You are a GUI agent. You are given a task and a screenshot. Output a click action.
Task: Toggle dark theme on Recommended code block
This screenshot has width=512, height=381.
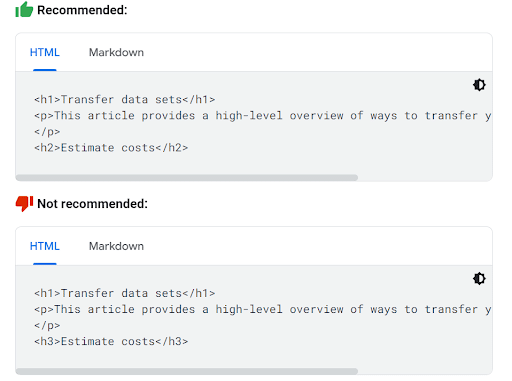(479, 85)
